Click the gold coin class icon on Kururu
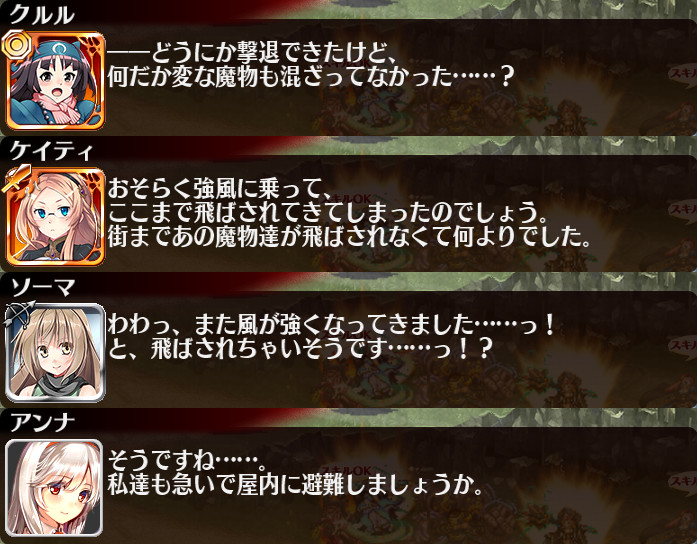This screenshot has width=697, height=544. point(16,45)
